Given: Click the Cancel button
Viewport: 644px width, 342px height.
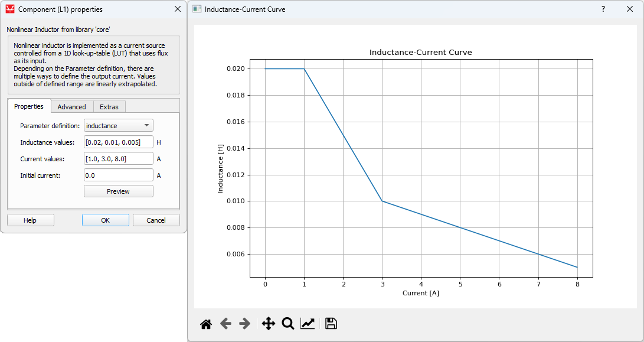Looking at the screenshot, I should point(156,220).
